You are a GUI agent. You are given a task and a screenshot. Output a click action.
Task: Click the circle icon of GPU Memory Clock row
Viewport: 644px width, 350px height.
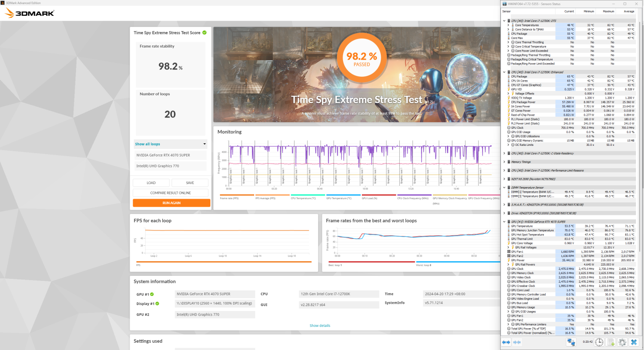click(509, 273)
